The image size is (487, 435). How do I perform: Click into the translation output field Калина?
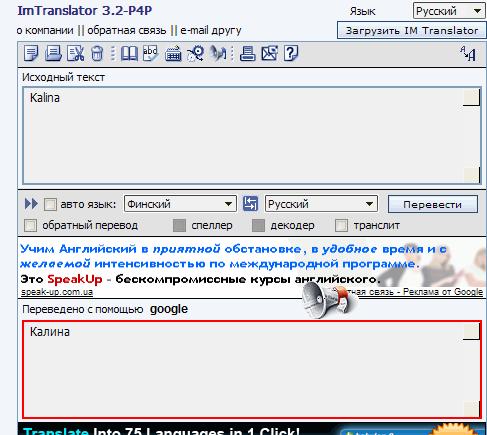pos(252,369)
